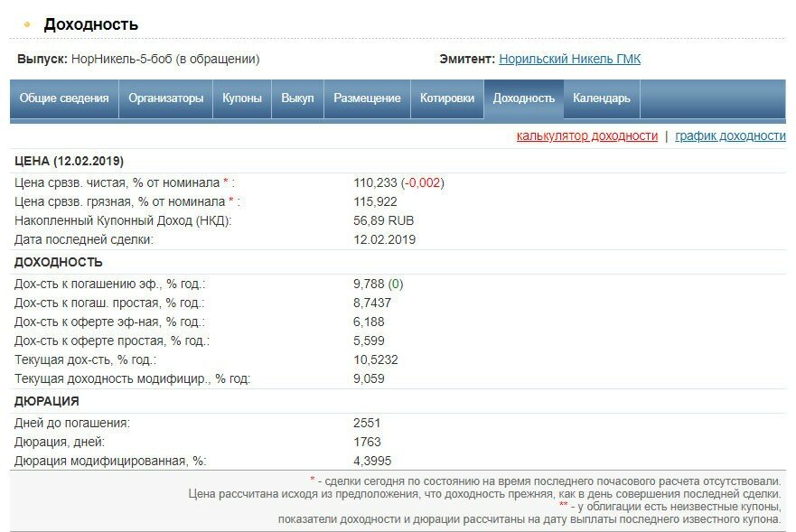796x532 pixels.
Task: Select the Купоны tab
Action: (x=242, y=98)
